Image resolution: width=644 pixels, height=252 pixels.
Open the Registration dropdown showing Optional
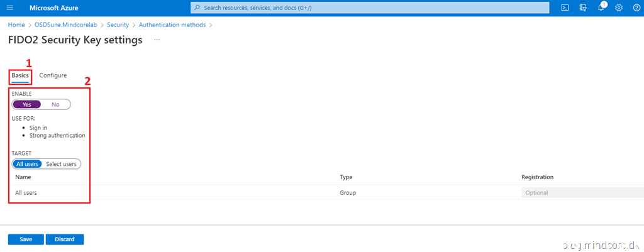point(581,192)
